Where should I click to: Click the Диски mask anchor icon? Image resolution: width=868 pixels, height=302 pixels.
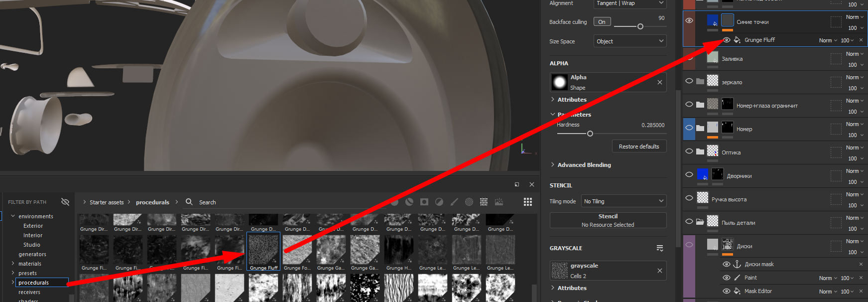pos(737,264)
